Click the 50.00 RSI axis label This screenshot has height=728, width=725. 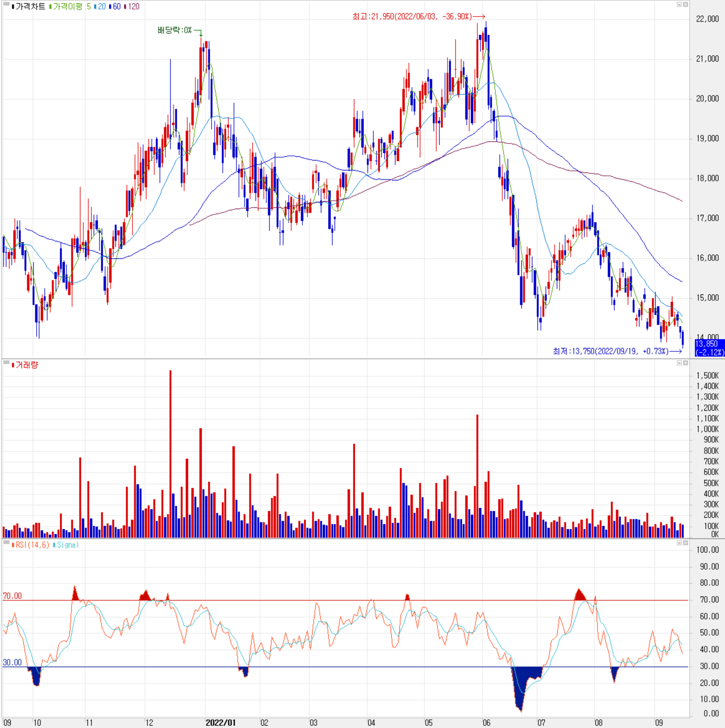click(710, 633)
